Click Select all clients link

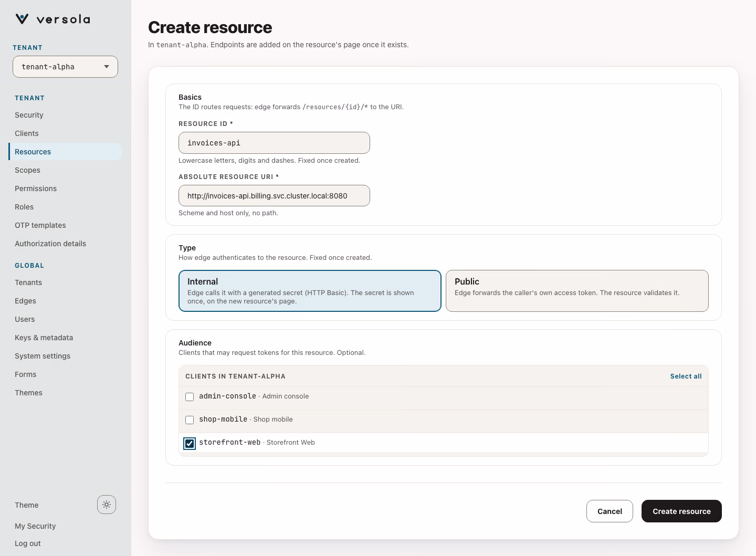686,376
